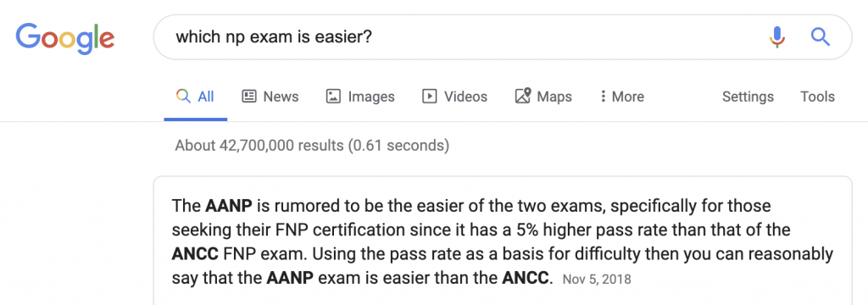
Task: Select the All results tab
Action: pyautogui.click(x=196, y=97)
